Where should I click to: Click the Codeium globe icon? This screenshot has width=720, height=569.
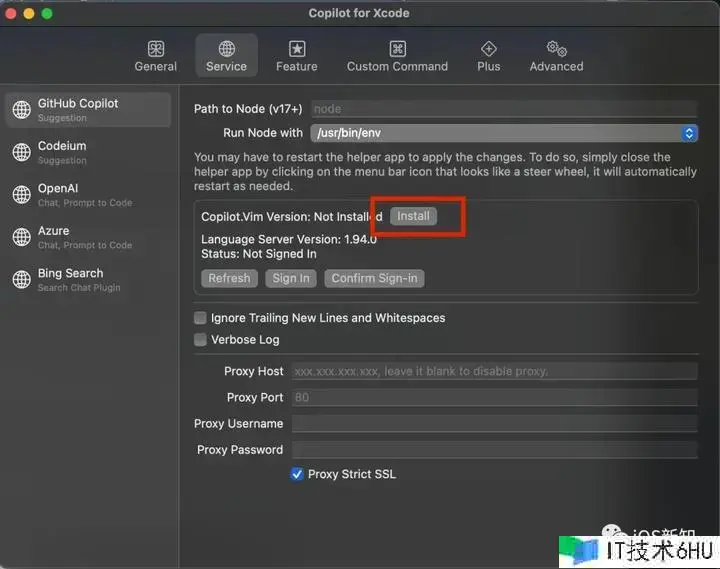[22, 152]
